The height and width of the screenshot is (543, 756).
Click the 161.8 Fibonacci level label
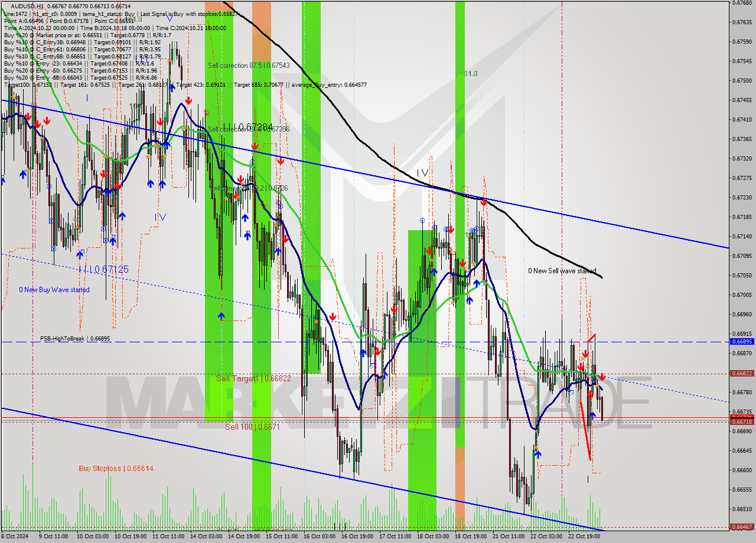[469, 74]
